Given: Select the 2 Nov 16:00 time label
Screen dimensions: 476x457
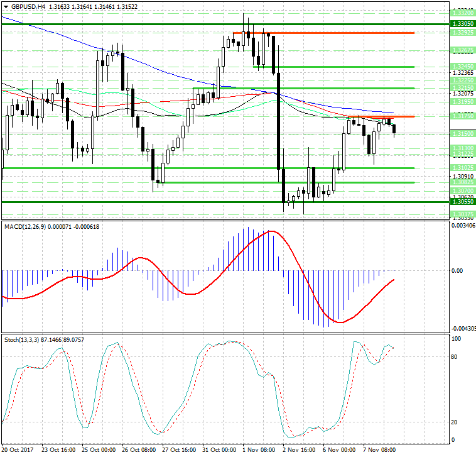Looking at the screenshot, I should [298, 450].
